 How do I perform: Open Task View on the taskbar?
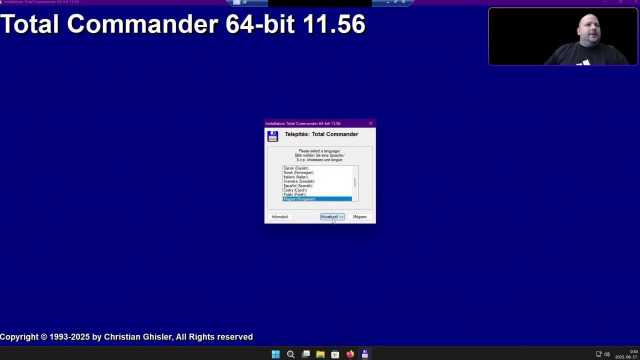click(305, 354)
